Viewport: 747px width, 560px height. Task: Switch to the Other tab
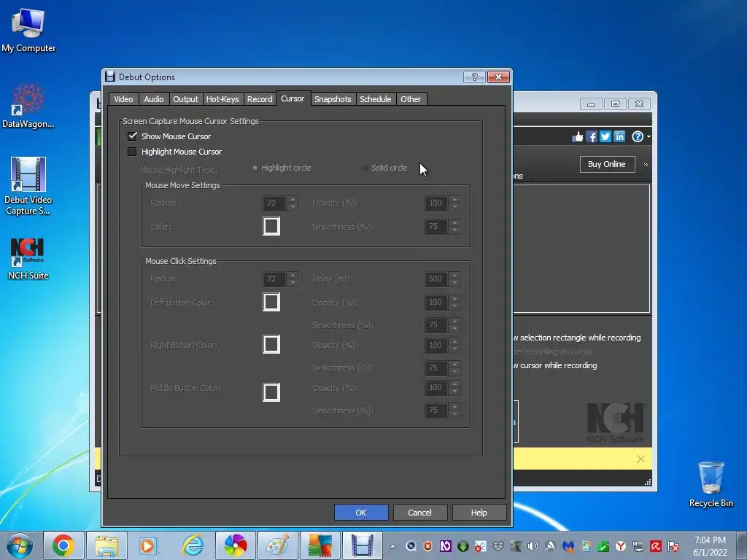pos(411,99)
